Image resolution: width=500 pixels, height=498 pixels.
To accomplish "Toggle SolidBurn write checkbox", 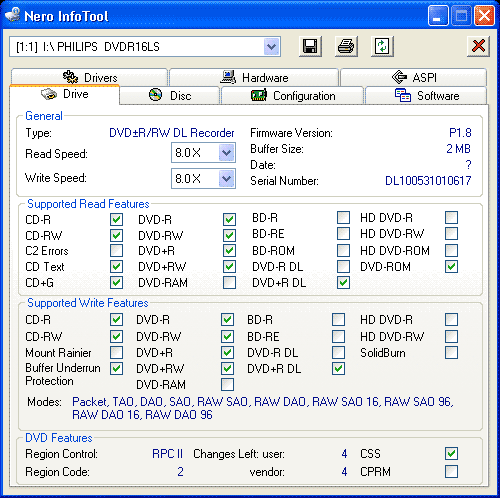I will 451,352.
